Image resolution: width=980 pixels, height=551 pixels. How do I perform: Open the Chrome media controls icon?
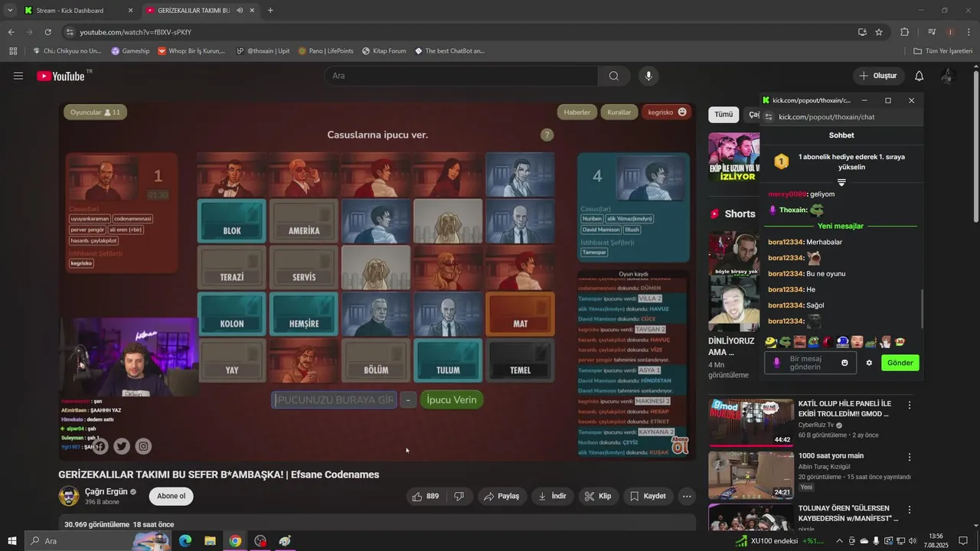[932, 32]
